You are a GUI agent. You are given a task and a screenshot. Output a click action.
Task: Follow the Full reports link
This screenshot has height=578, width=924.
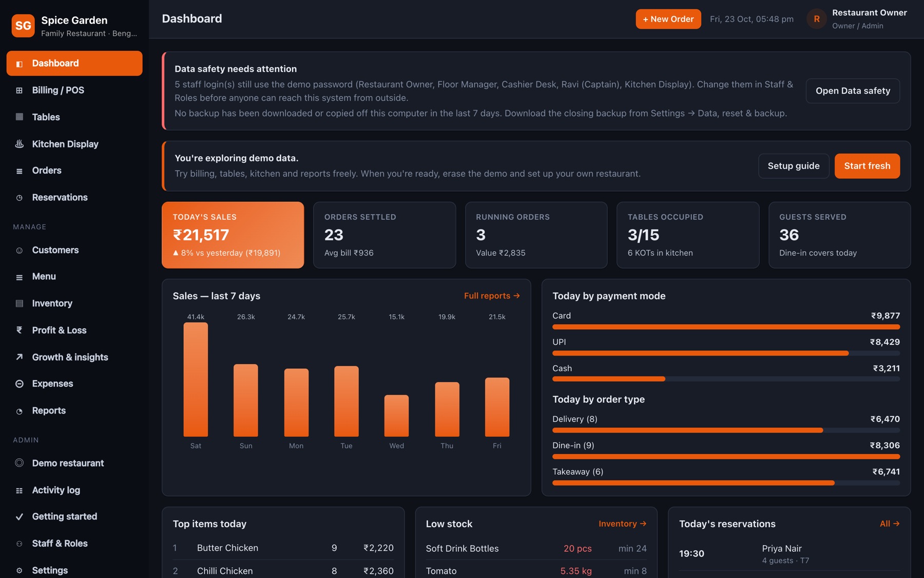point(492,296)
